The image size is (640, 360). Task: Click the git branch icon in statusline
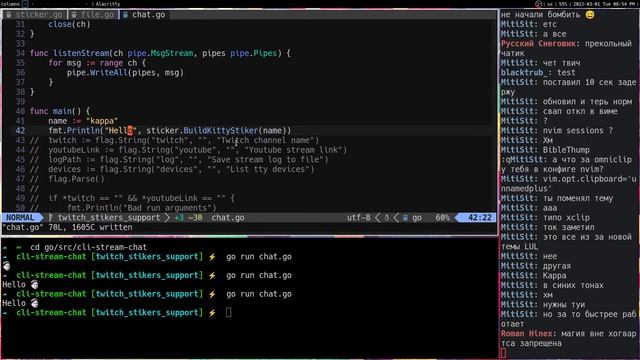click(51, 218)
